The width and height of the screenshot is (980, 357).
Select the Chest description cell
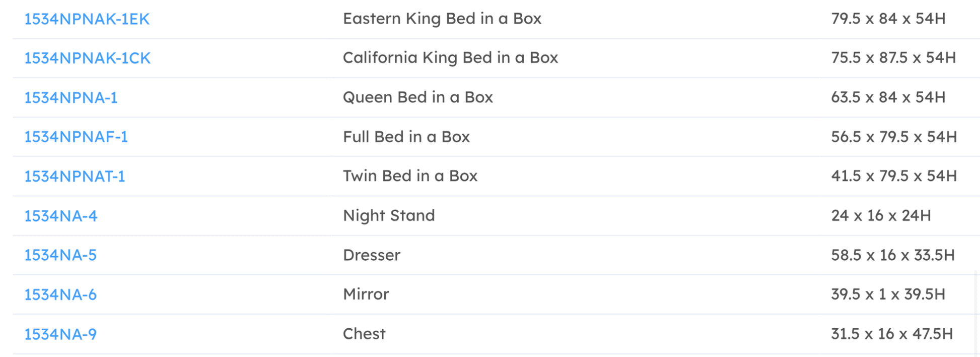tap(364, 334)
